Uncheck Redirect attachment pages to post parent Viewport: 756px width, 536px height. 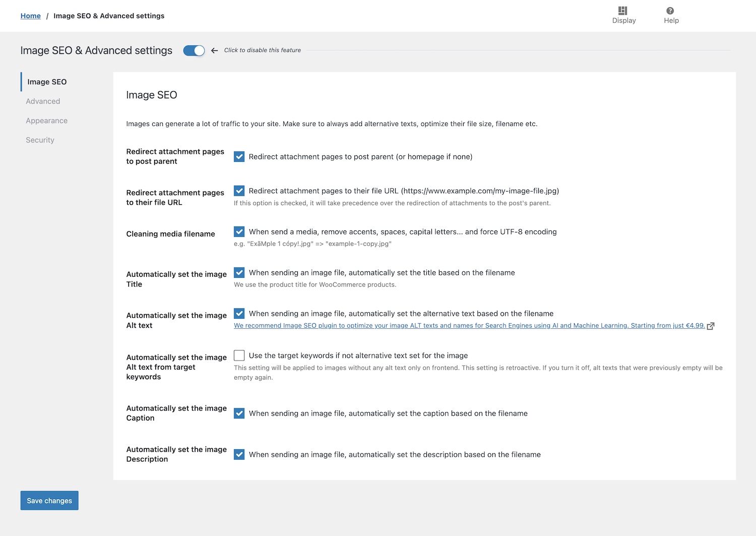click(x=239, y=157)
